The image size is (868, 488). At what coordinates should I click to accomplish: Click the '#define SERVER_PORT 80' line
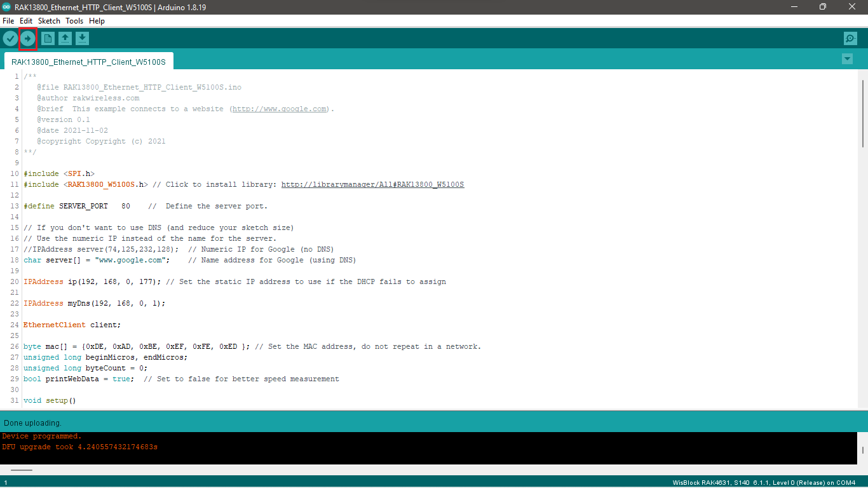(x=146, y=206)
